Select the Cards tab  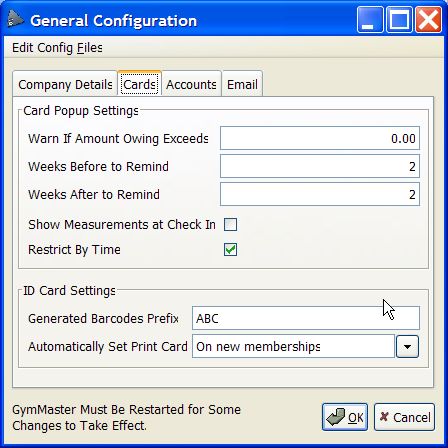[139, 84]
